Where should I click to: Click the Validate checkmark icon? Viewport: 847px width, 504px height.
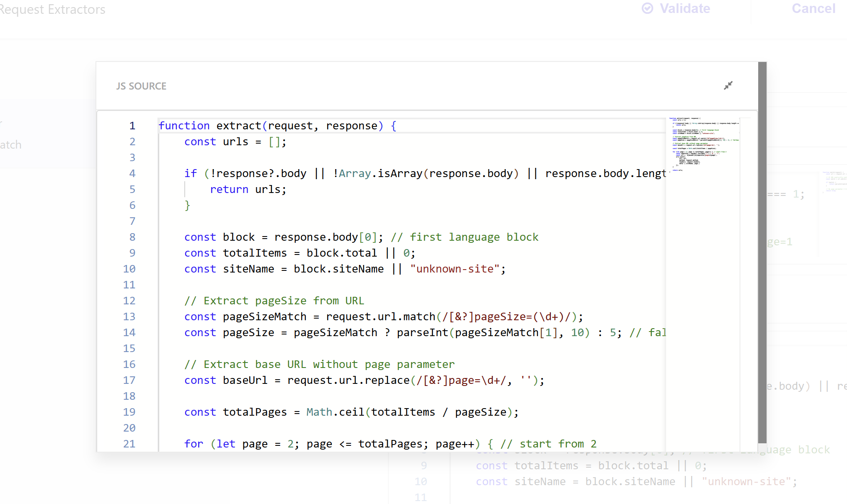[647, 8]
